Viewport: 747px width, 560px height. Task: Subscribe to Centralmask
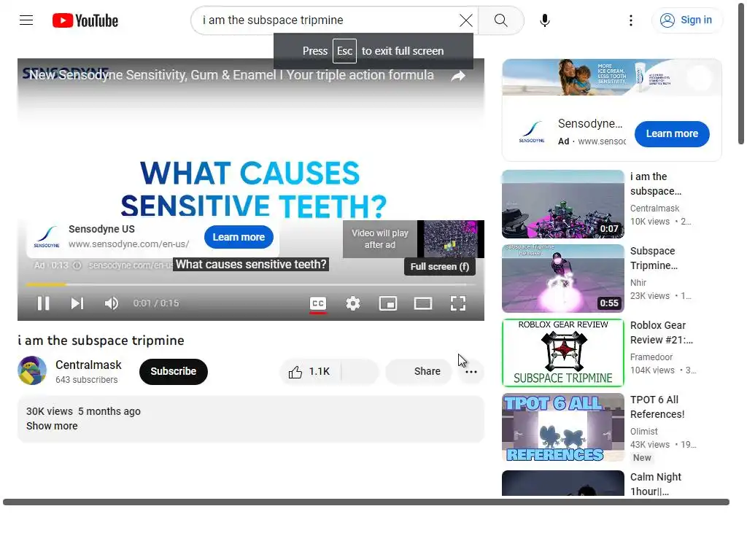click(174, 371)
